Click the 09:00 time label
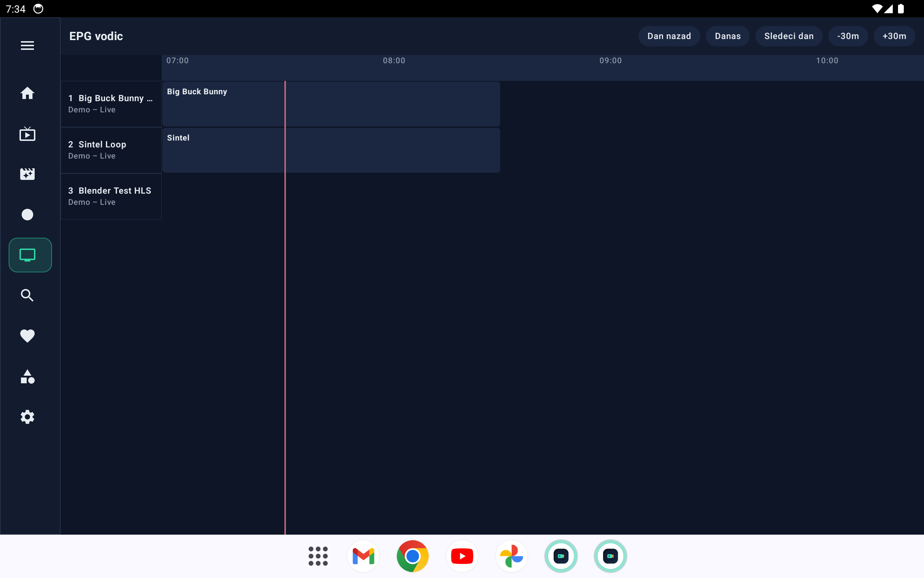Image resolution: width=924 pixels, height=578 pixels. (611, 60)
